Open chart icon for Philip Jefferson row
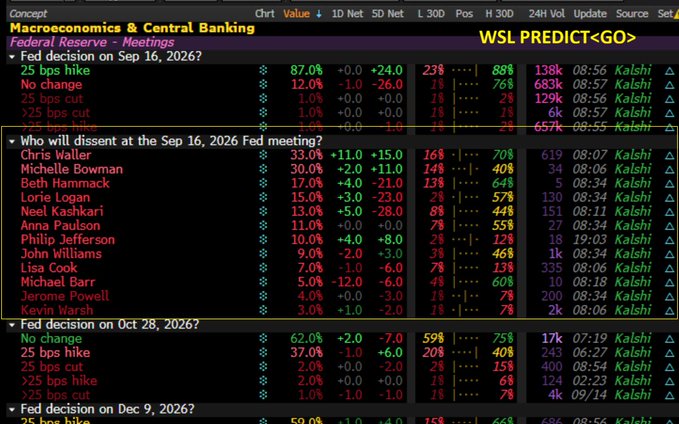Viewport: 679px width, 424px height. coord(263,240)
